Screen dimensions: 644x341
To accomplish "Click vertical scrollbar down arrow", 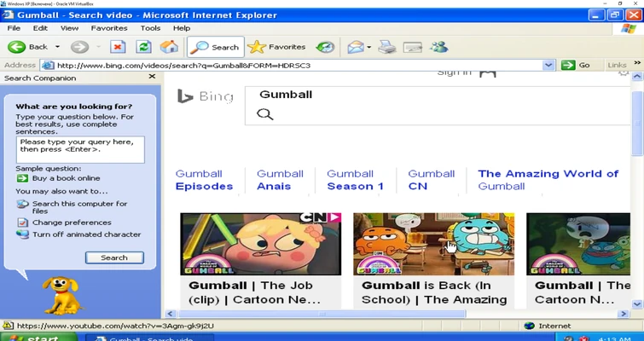I will pyautogui.click(x=637, y=304).
